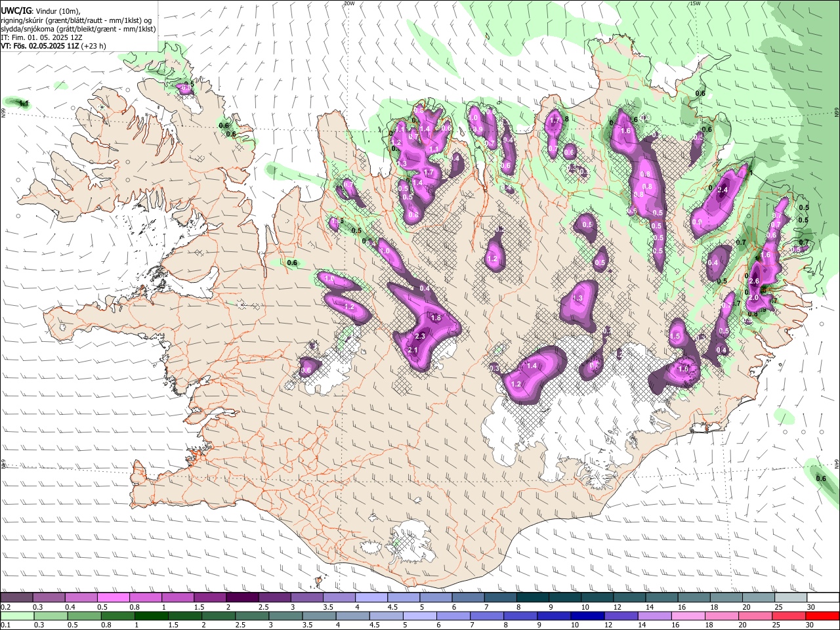Select the bright red swatch labeled 30, lower row

822,616
